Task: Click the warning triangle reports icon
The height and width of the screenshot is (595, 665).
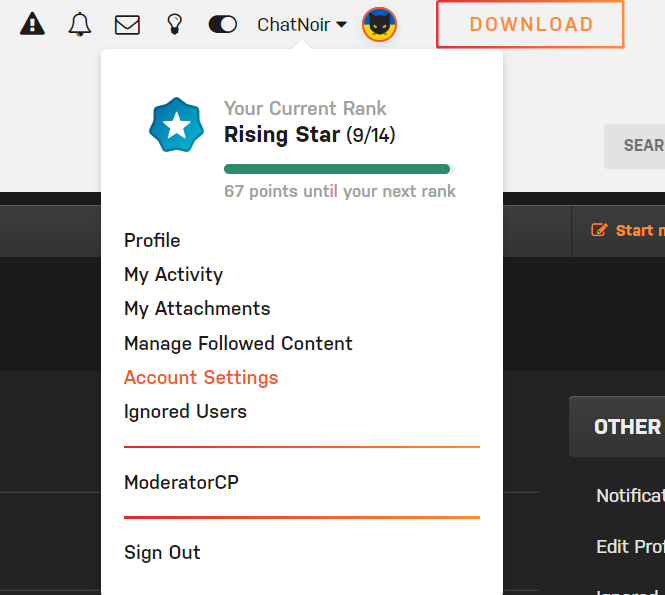Action: (32, 24)
